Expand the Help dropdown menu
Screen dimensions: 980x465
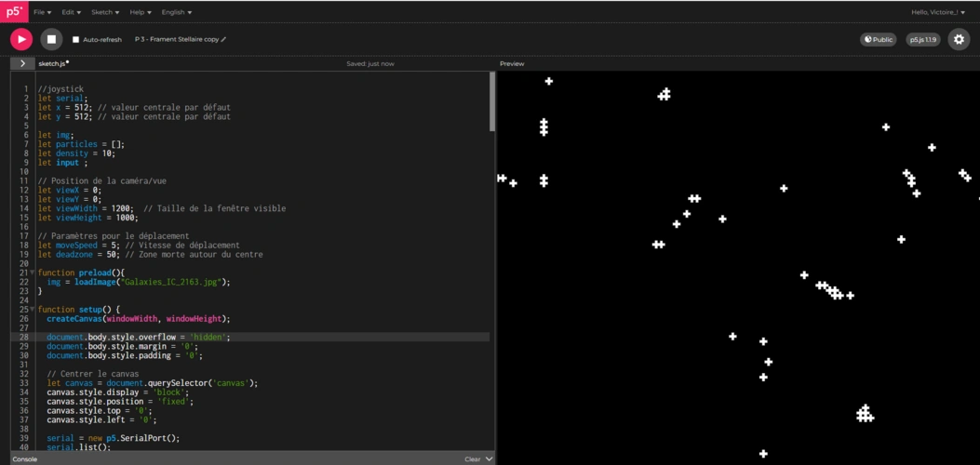point(140,12)
